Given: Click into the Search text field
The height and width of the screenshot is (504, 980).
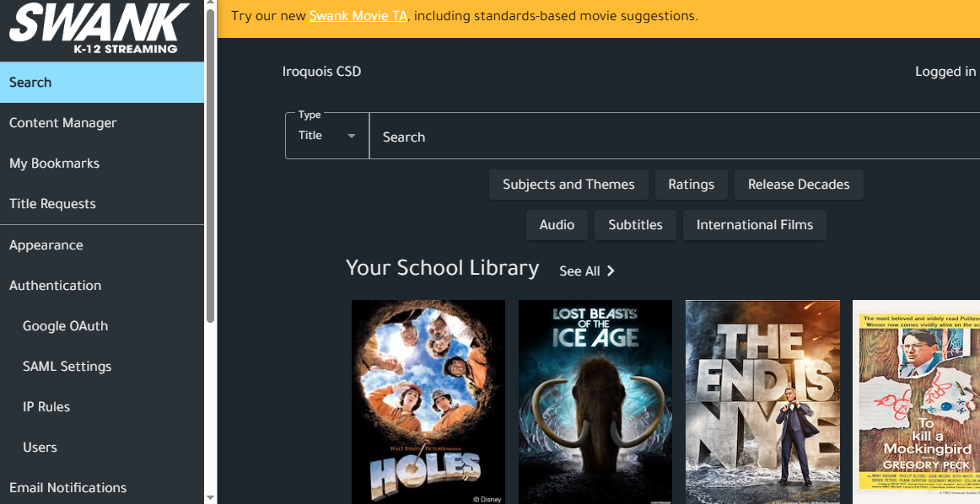Looking at the screenshot, I should (675, 137).
